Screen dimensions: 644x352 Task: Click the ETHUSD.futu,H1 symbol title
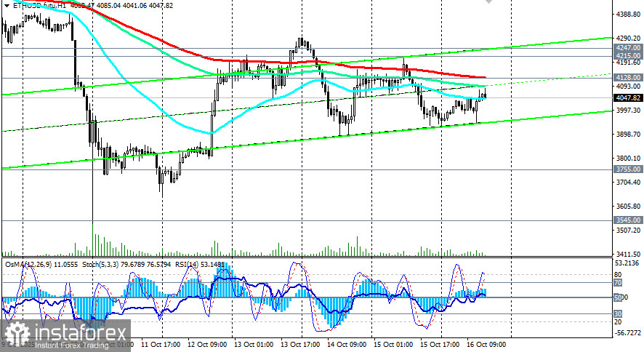40,6
